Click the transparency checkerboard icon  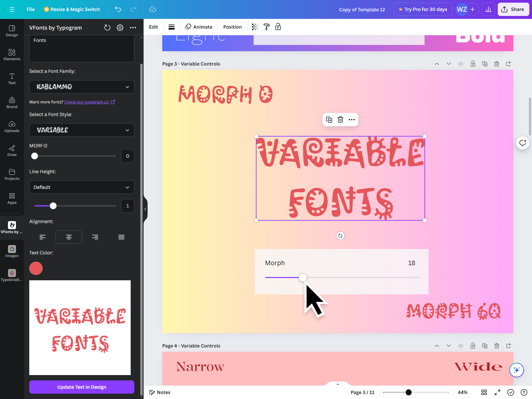pos(255,27)
